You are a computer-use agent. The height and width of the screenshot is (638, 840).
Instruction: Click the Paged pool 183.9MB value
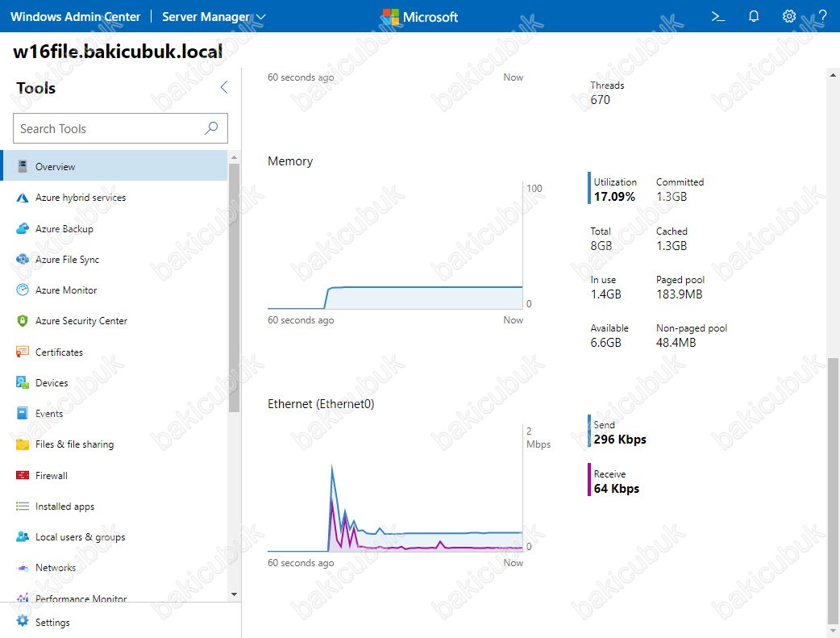coord(680,294)
